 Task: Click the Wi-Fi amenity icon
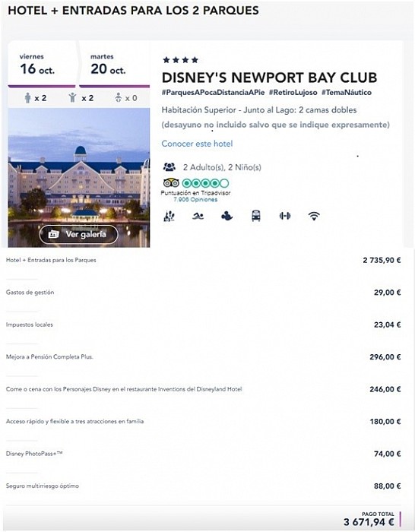pyautogui.click(x=314, y=216)
